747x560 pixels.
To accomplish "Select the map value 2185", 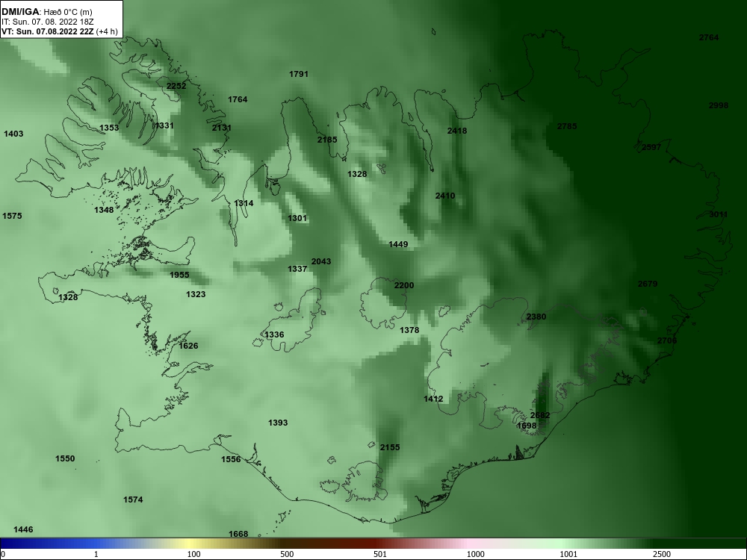I will 327,140.
